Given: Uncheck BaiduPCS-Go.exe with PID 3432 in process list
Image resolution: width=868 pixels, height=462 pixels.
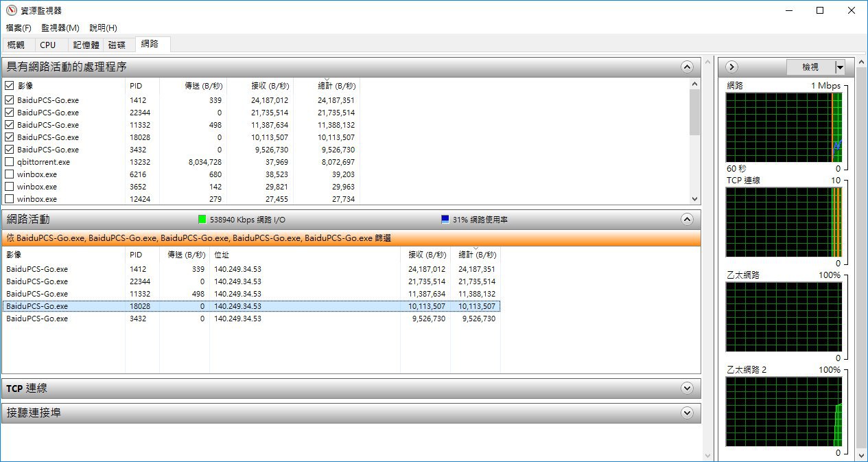Looking at the screenshot, I should click(x=10, y=150).
